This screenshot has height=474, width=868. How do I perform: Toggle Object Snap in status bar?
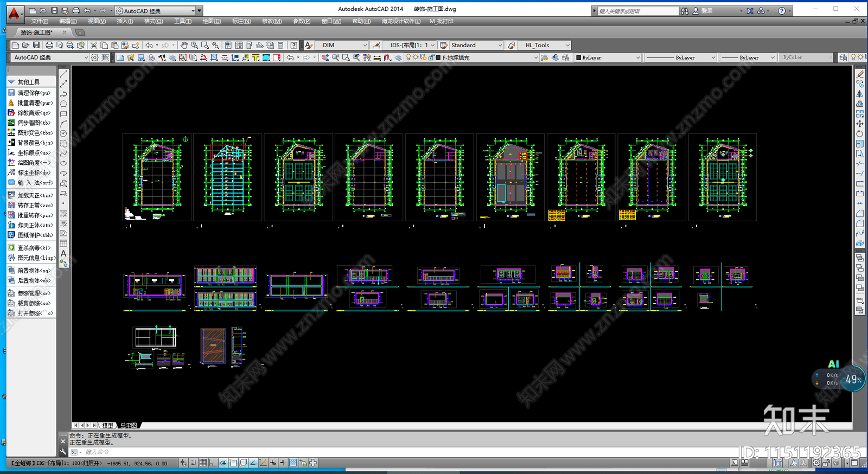pos(233,463)
